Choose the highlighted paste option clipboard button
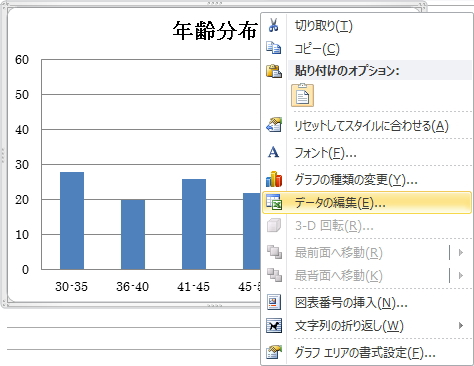 302,95
